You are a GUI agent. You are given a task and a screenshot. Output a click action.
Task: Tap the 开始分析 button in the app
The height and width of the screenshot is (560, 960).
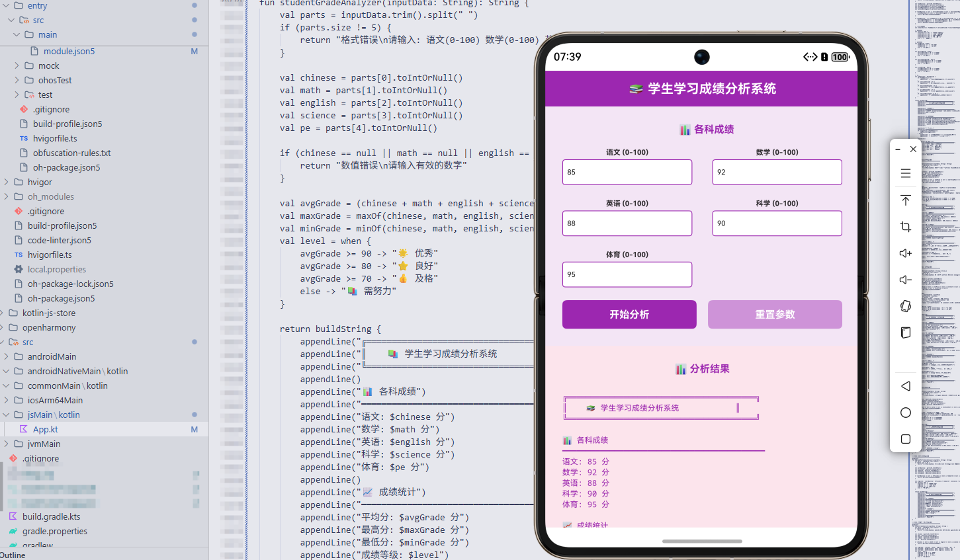629,314
